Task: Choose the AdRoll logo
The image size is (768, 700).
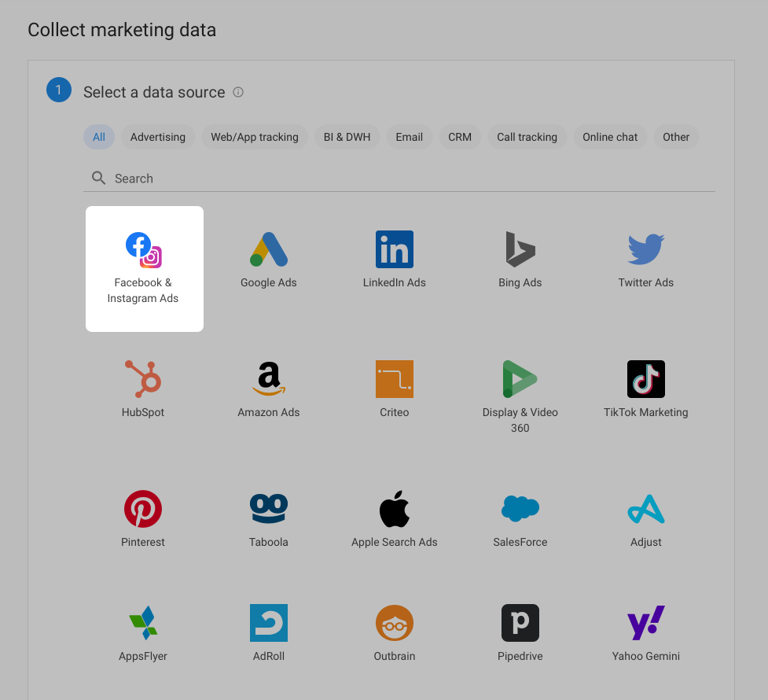Action: 268,623
